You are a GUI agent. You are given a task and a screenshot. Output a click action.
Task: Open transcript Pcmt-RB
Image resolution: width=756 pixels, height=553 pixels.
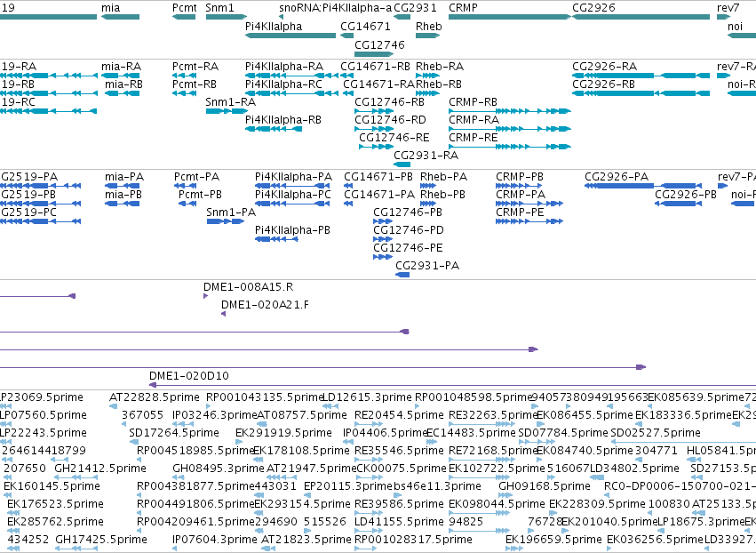184,93
